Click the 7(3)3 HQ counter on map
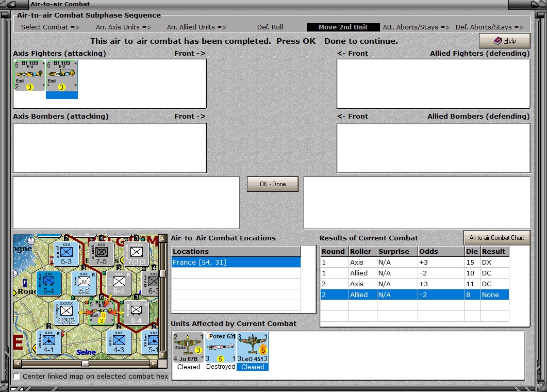 [x=136, y=253]
